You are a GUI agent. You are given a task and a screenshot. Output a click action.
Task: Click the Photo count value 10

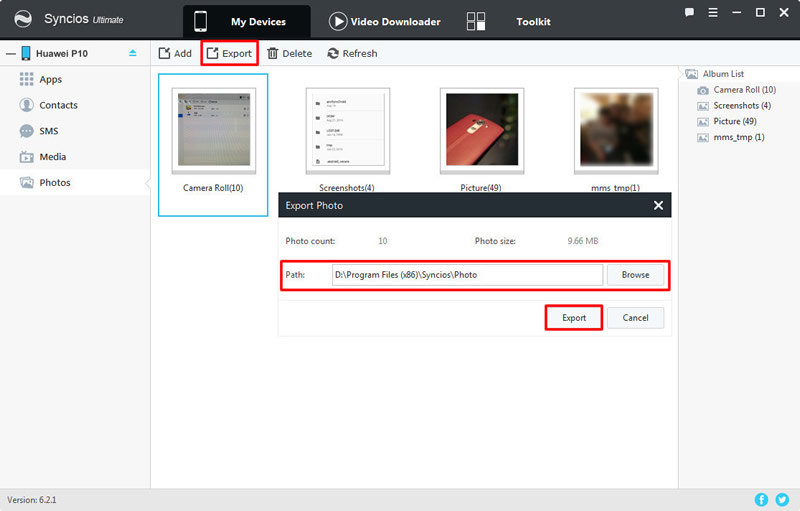tap(383, 241)
